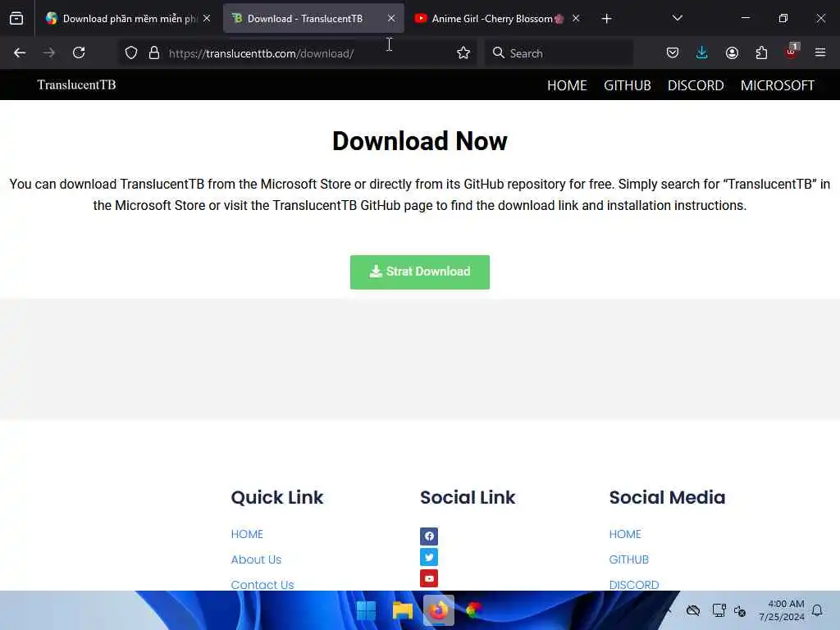
Task: Open the tracking protection shield
Action: 131,53
